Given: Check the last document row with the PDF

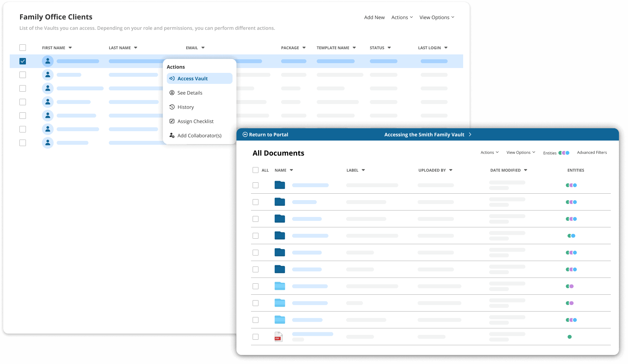Looking at the screenshot, I should pos(256,336).
